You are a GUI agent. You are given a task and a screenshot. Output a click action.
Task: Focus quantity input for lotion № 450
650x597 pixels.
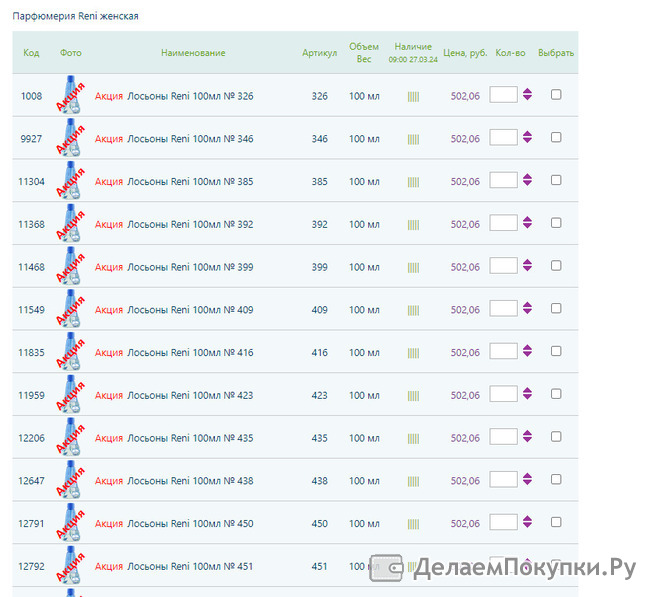click(x=503, y=522)
